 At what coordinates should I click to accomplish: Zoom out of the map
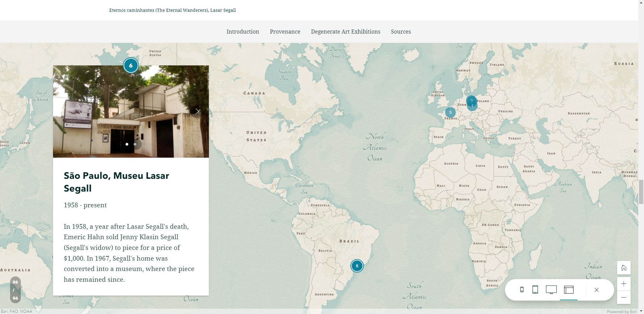coord(624,297)
